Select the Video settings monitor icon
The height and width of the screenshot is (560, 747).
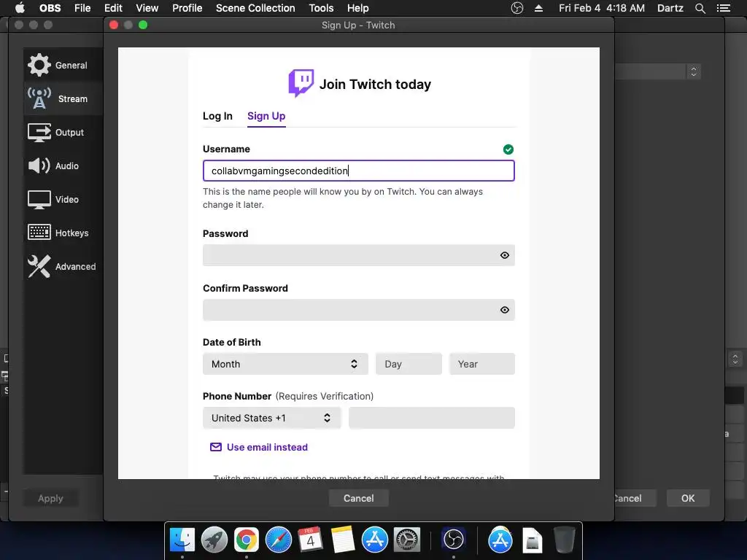[x=39, y=200]
